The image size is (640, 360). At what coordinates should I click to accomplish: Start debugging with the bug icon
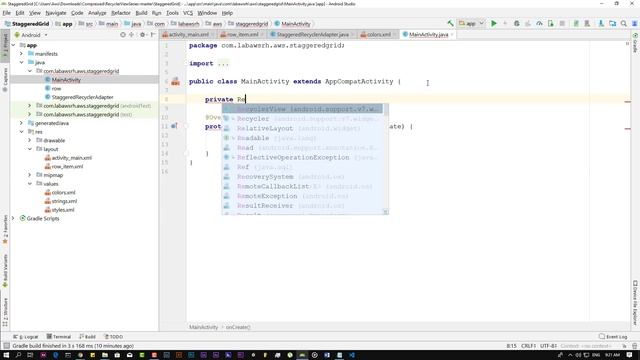pyautogui.click(x=516, y=24)
